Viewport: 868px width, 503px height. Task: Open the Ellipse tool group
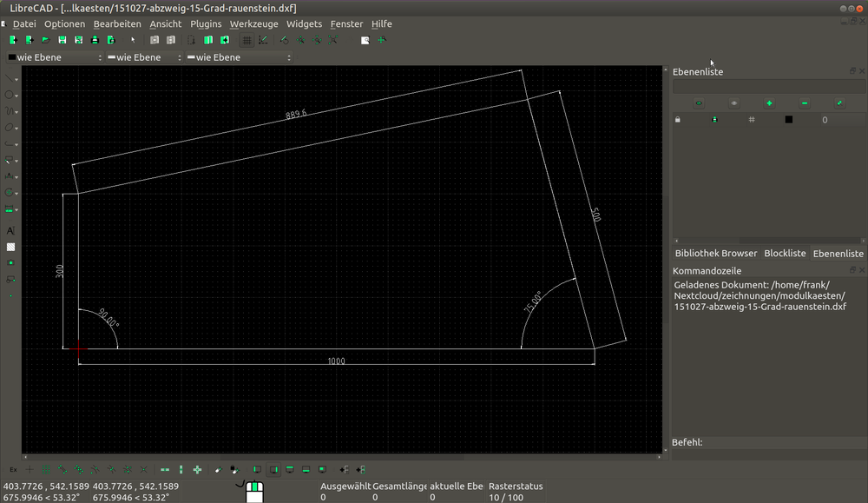(10, 128)
